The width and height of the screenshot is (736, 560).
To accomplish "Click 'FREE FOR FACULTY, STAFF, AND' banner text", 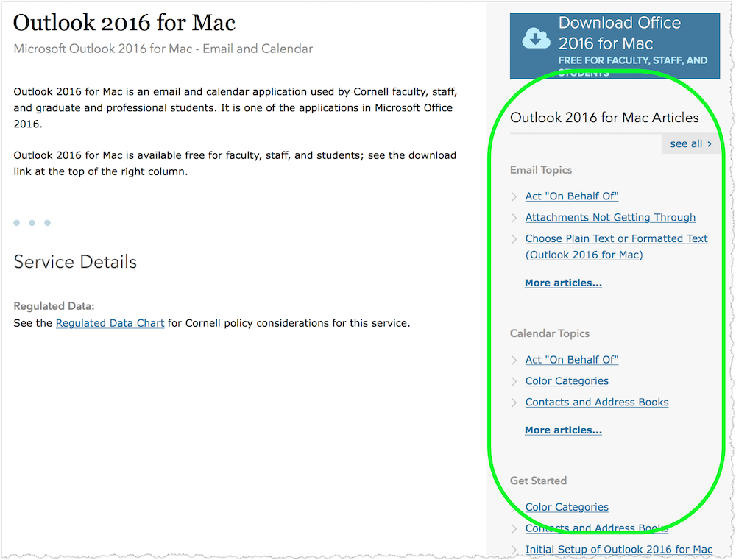I will tap(633, 60).
